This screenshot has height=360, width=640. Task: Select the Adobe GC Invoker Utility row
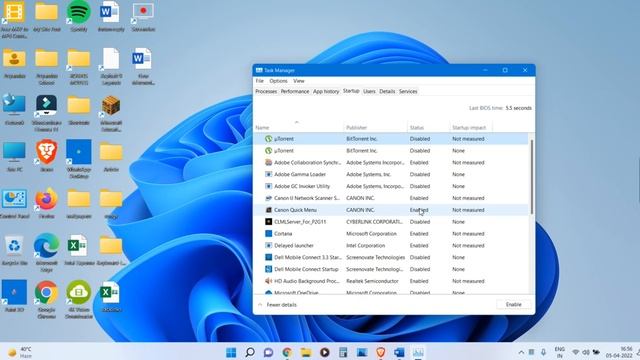(x=391, y=186)
